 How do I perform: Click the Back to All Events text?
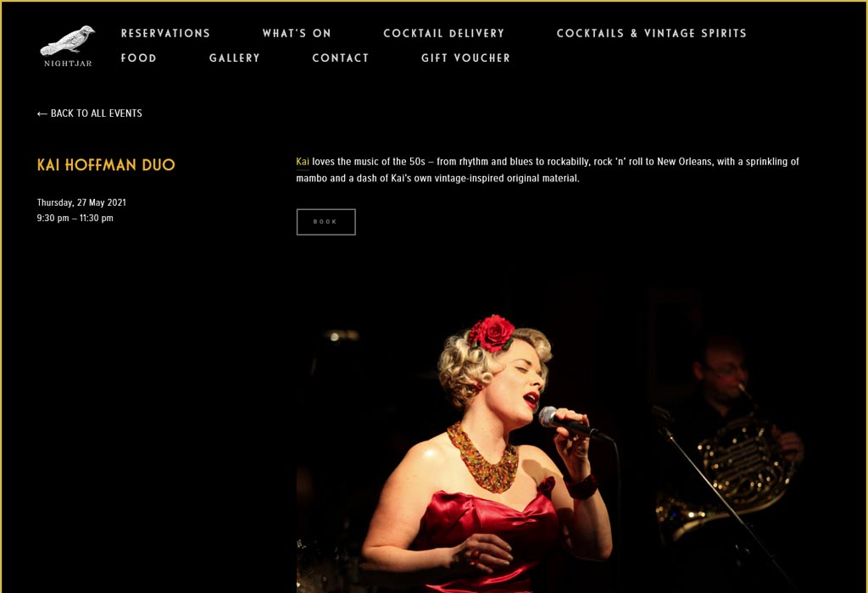97,114
